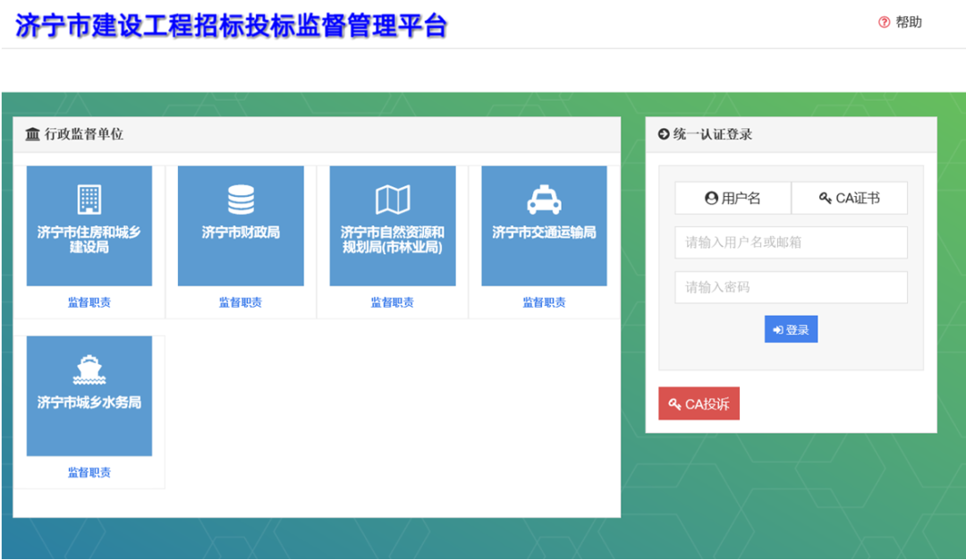Open the 济宁市财政局 tile label

click(x=241, y=233)
